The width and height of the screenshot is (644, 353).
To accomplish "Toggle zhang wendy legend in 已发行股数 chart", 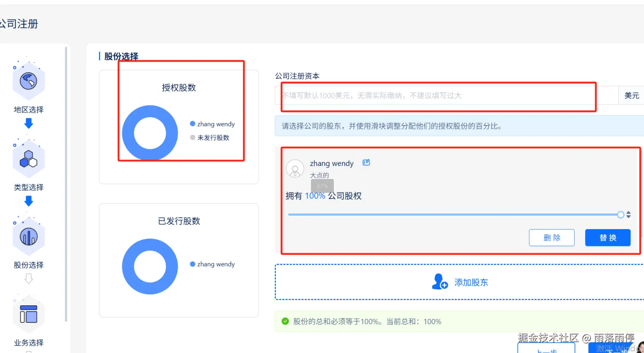I will (212, 264).
